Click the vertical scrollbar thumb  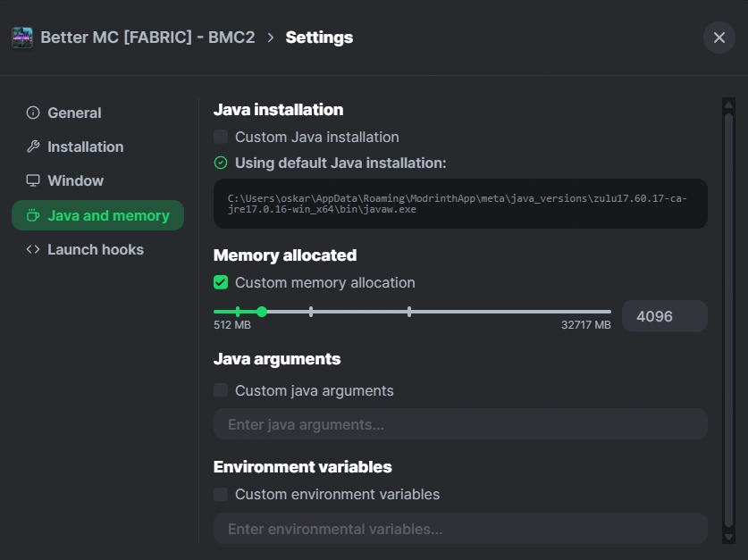point(728,320)
